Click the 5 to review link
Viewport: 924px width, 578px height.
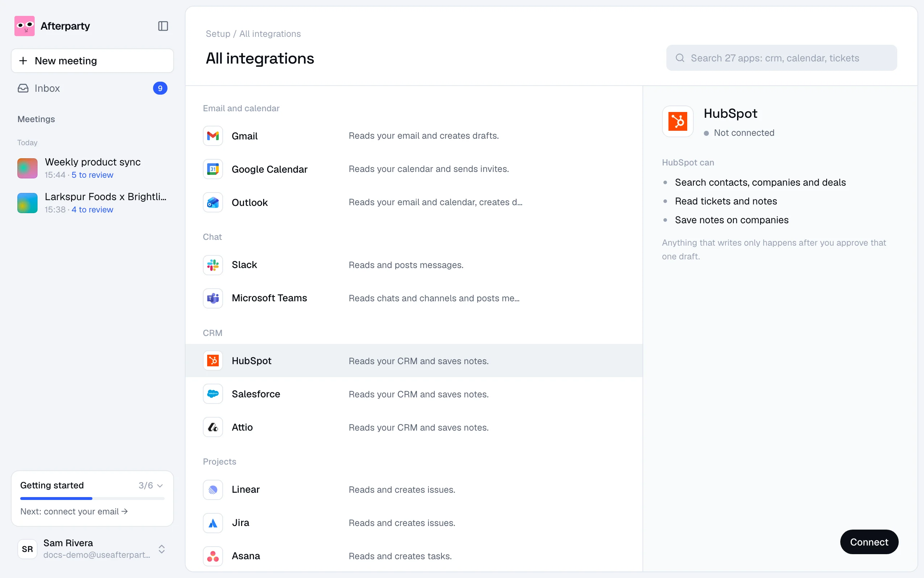[x=92, y=175]
